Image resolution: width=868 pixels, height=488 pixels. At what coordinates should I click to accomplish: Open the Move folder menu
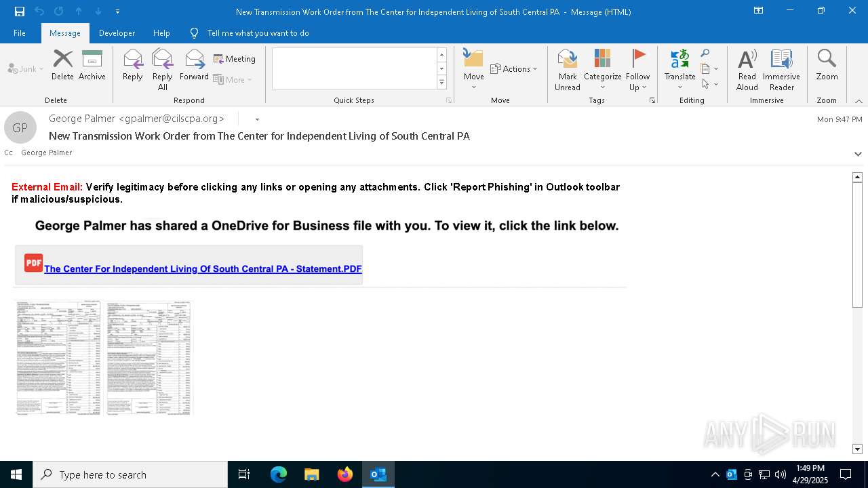pos(474,70)
